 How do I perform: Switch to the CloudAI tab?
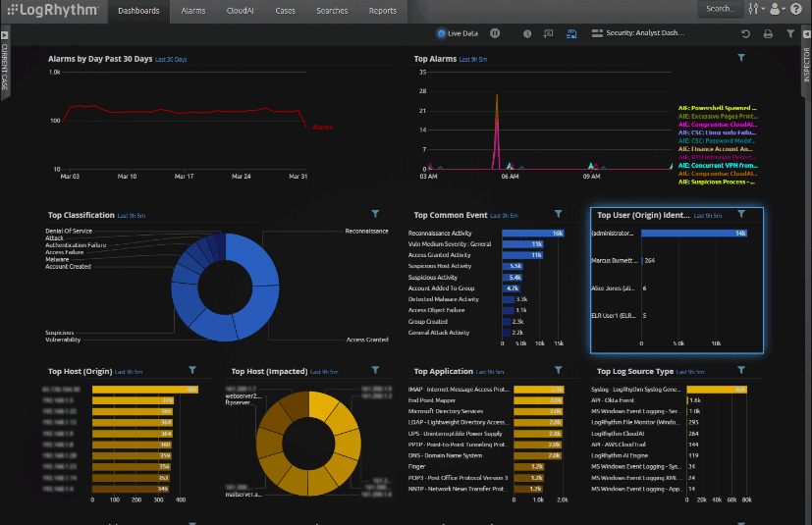point(240,11)
